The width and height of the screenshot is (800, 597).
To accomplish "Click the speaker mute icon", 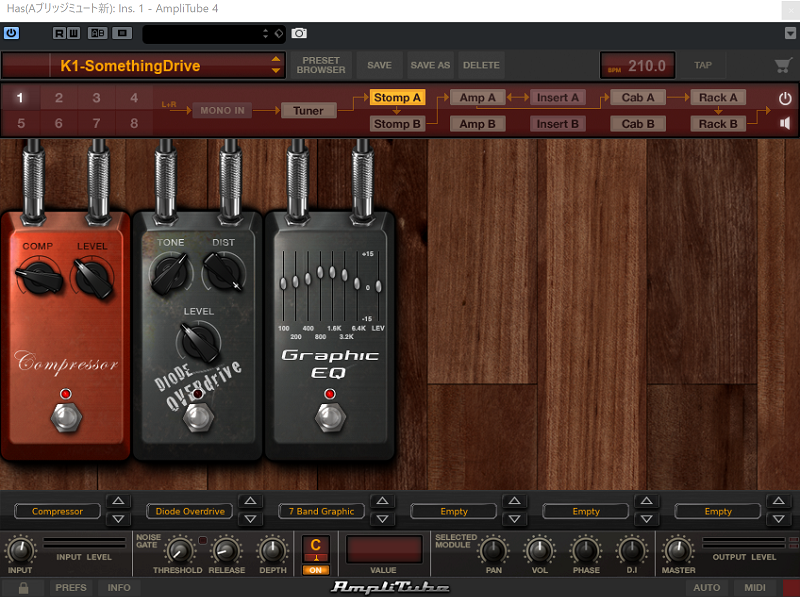I will (x=785, y=123).
